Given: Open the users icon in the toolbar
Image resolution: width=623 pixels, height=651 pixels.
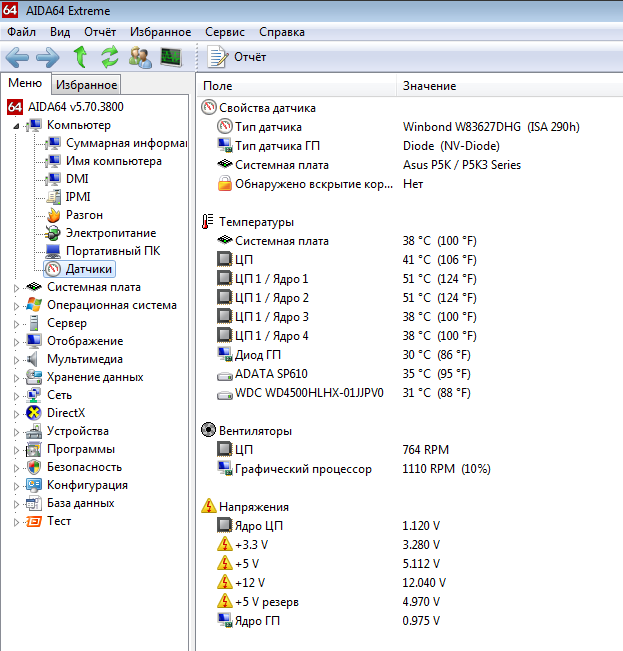Looking at the screenshot, I should click(x=140, y=57).
